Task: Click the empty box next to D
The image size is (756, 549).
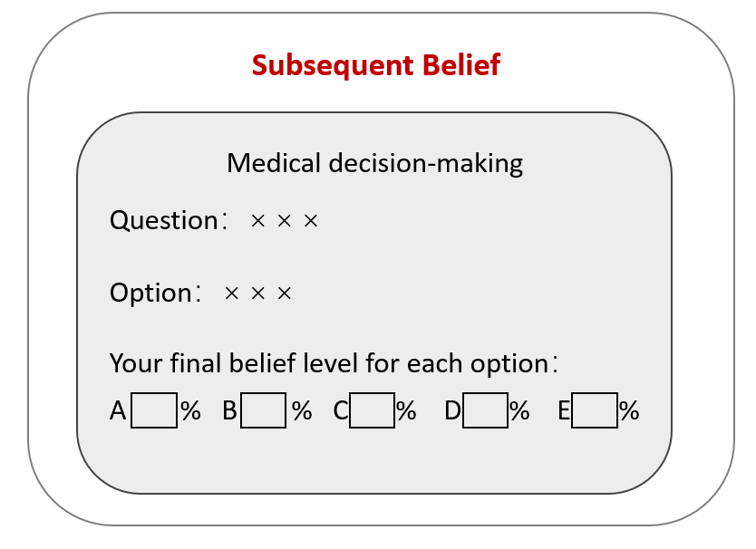Action: [486, 410]
